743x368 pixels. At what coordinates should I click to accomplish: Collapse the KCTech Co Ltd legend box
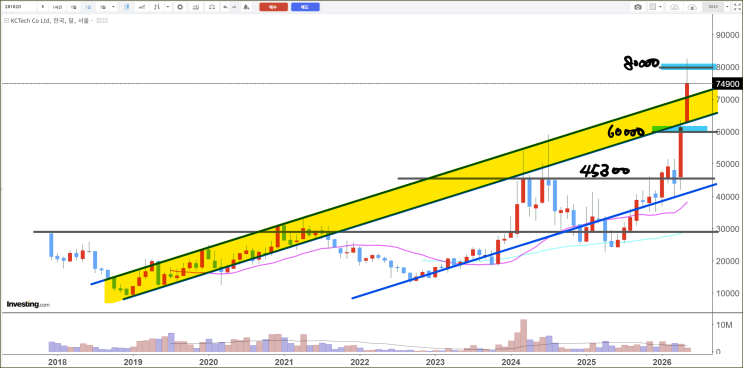pos(6,20)
